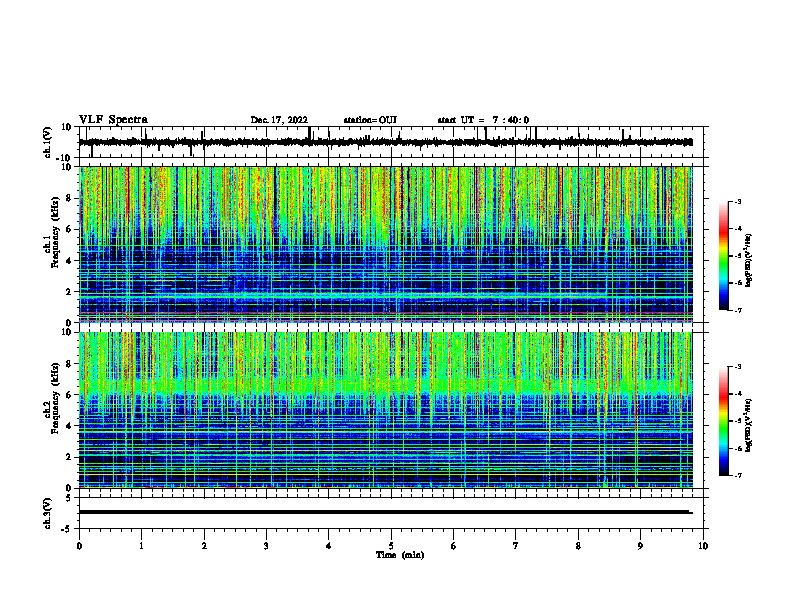Click the flat ch.3 voltage trace line
This screenshot has height=612, width=792.
click(385, 512)
